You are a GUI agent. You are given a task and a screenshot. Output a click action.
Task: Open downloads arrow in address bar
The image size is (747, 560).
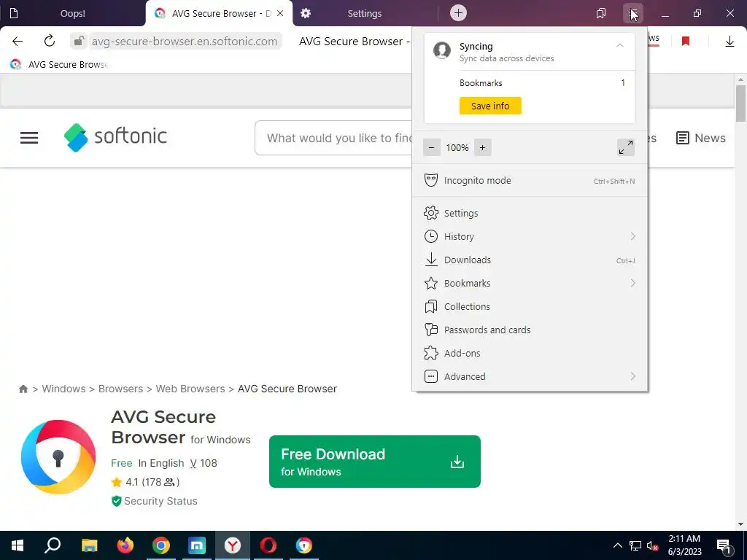(729, 42)
